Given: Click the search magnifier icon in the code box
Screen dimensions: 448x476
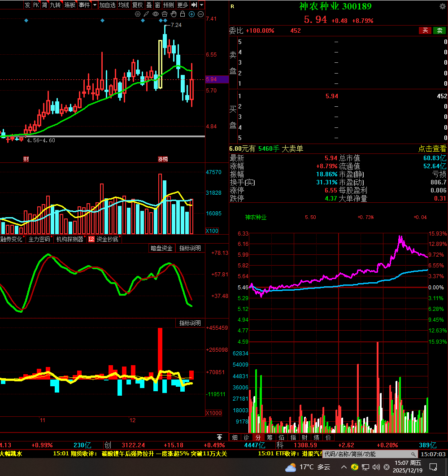Looking at the screenshot, I should click(413, 454).
